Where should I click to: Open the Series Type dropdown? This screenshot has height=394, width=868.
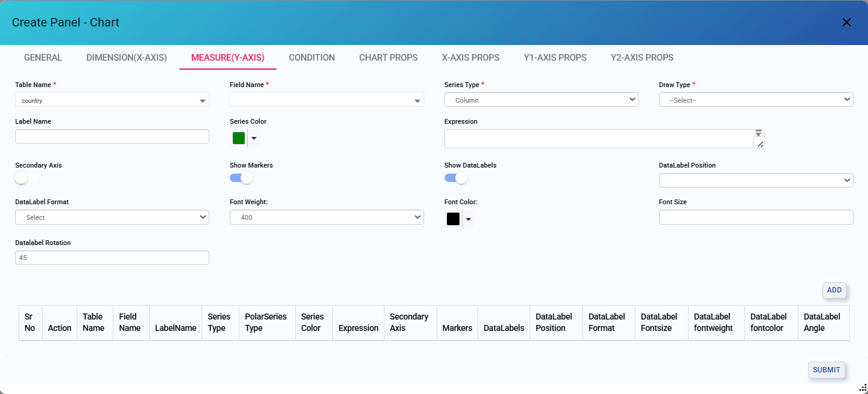pos(541,100)
